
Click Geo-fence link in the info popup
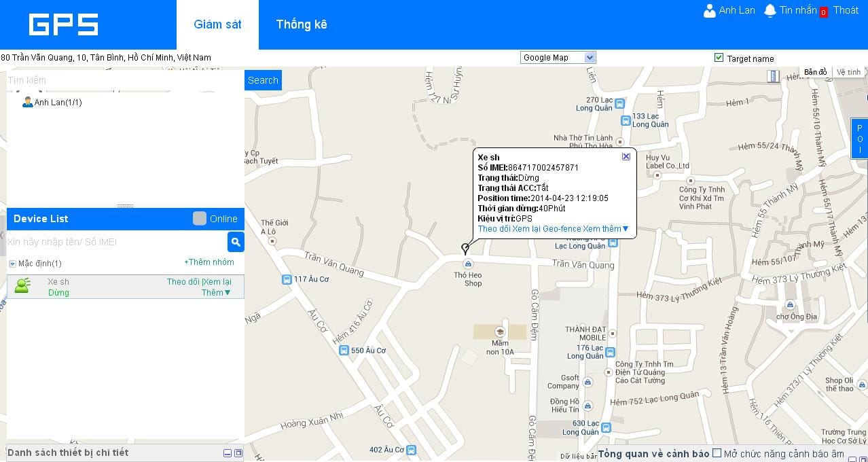coord(562,229)
